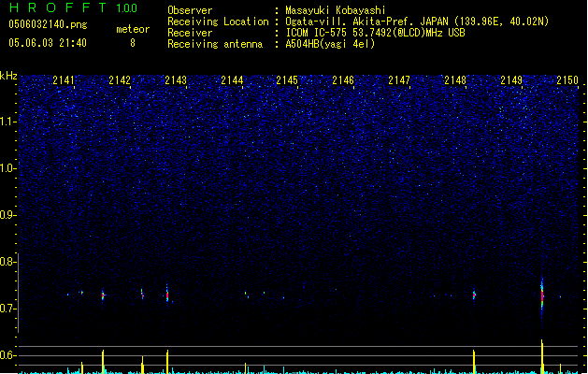The image size is (588, 374).
Task: Click the meteor echo just before 2143
Action: tap(167, 294)
